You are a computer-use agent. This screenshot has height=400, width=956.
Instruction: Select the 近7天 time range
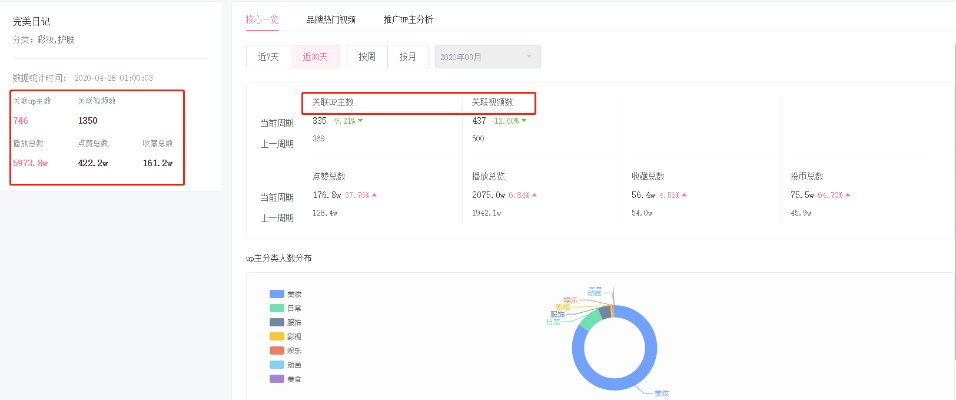click(x=268, y=57)
